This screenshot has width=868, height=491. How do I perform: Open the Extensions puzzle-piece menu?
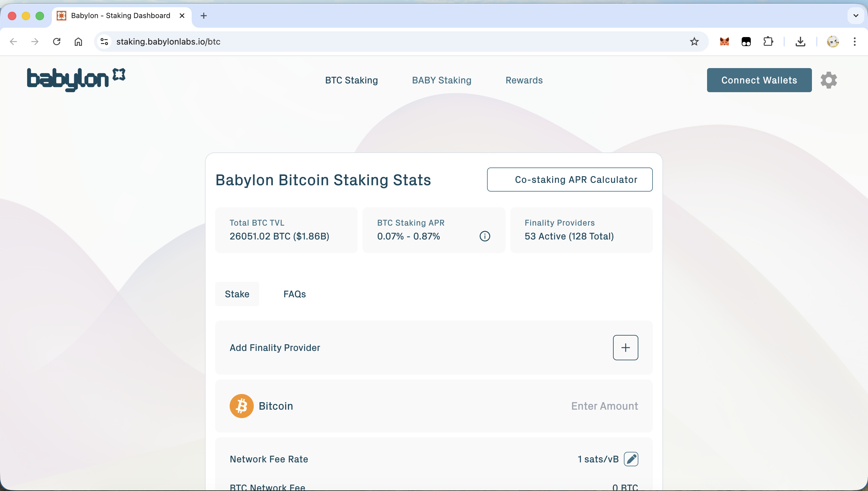(x=768, y=42)
